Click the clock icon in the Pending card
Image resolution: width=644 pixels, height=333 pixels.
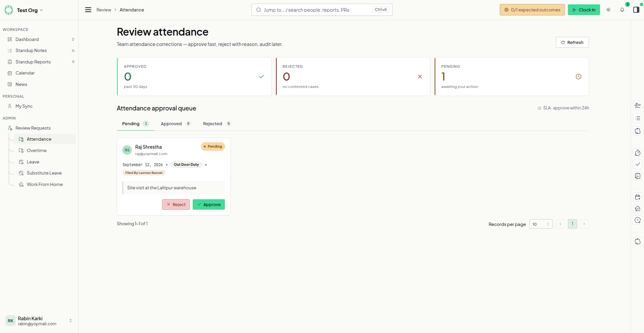coord(579,77)
